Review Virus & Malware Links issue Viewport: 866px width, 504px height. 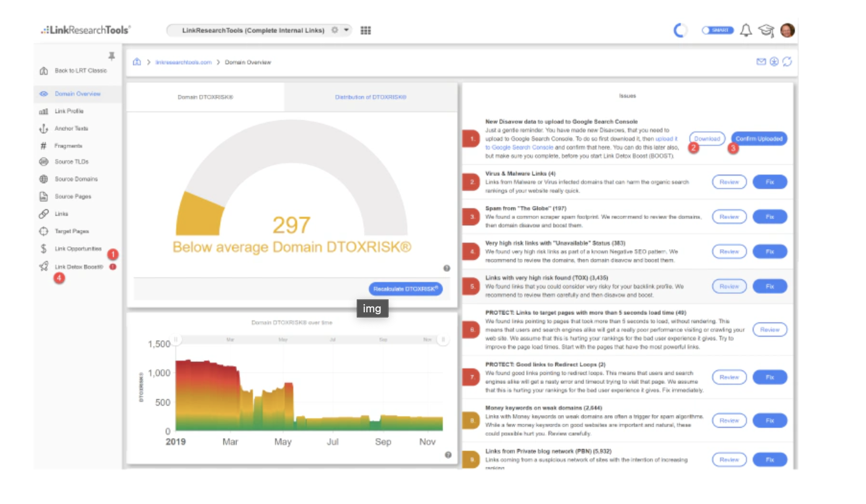coord(729,182)
